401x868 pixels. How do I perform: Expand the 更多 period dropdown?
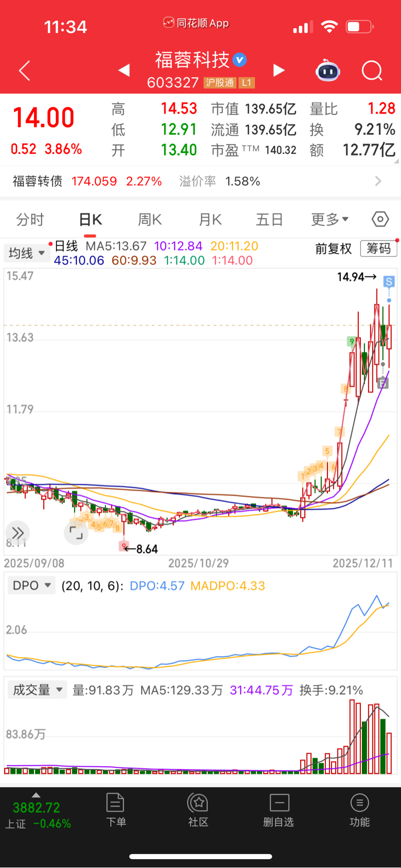click(x=330, y=220)
